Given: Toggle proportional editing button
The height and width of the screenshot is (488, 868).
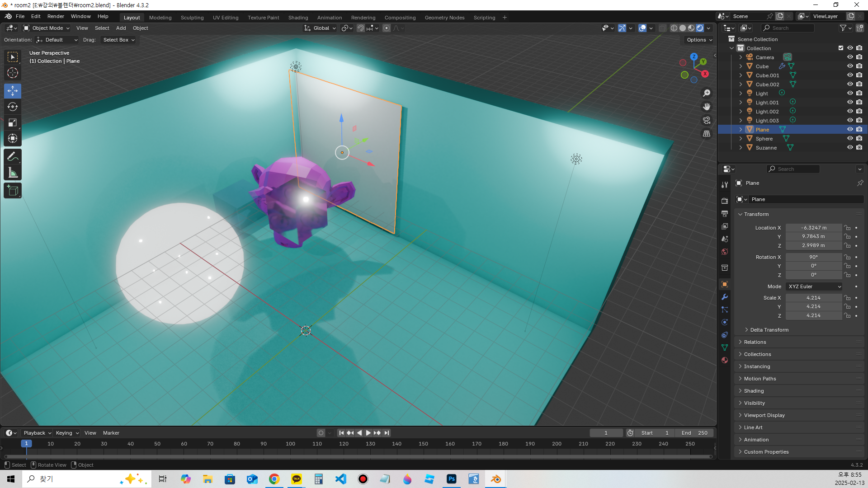Looking at the screenshot, I should pyautogui.click(x=387, y=28).
